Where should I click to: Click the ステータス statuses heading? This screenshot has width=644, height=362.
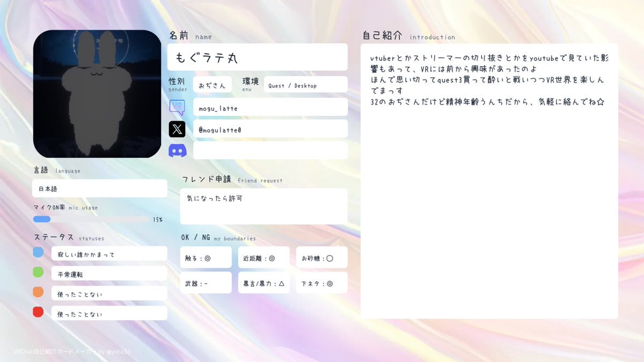click(x=69, y=237)
